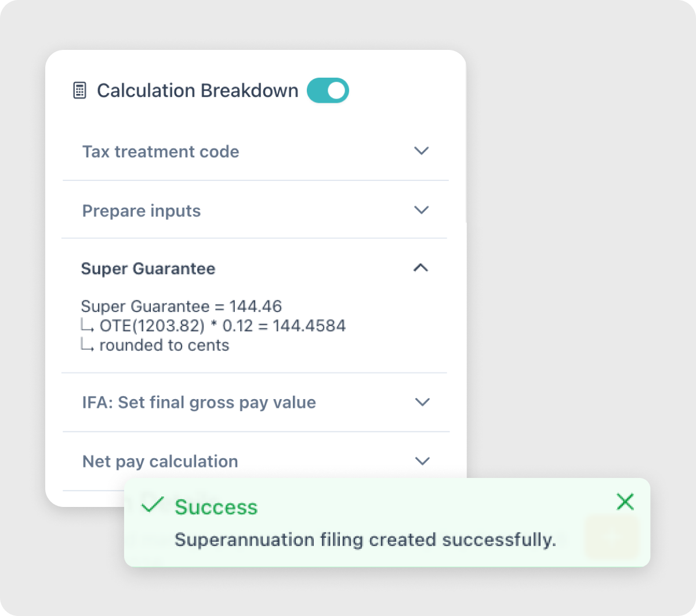Expand the Net pay calculation chevron

point(423,461)
